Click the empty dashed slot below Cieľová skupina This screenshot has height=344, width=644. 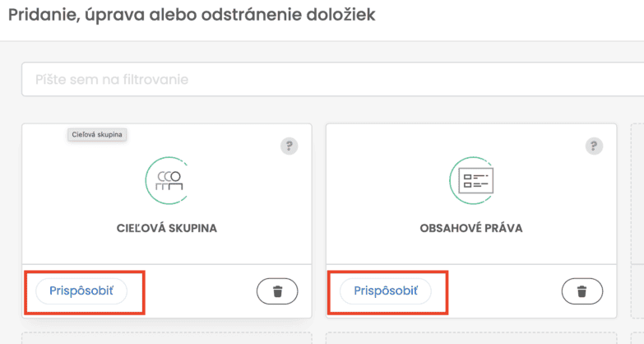pyautogui.click(x=167, y=337)
